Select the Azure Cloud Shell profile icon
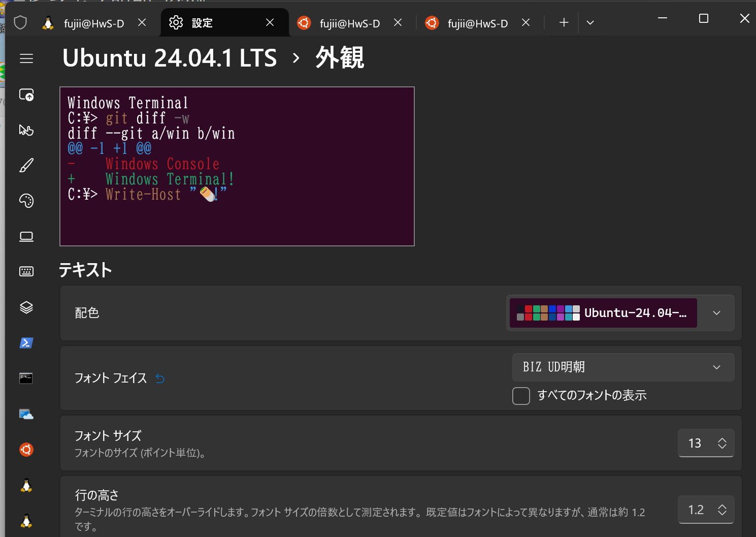756x537 pixels. [26, 414]
